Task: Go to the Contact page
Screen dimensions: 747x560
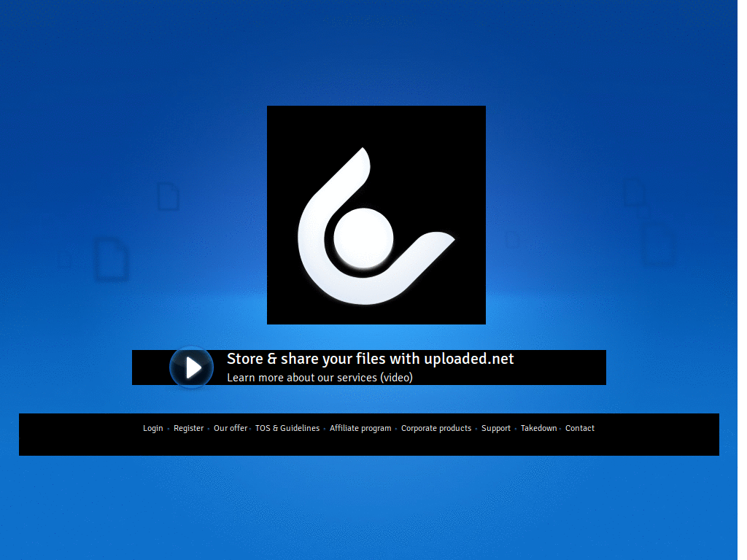Action: tap(580, 428)
